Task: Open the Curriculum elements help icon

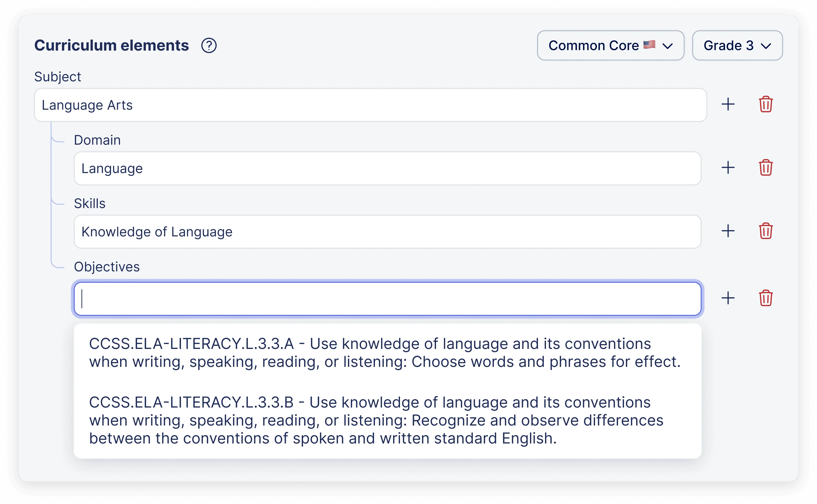Action: pos(209,46)
